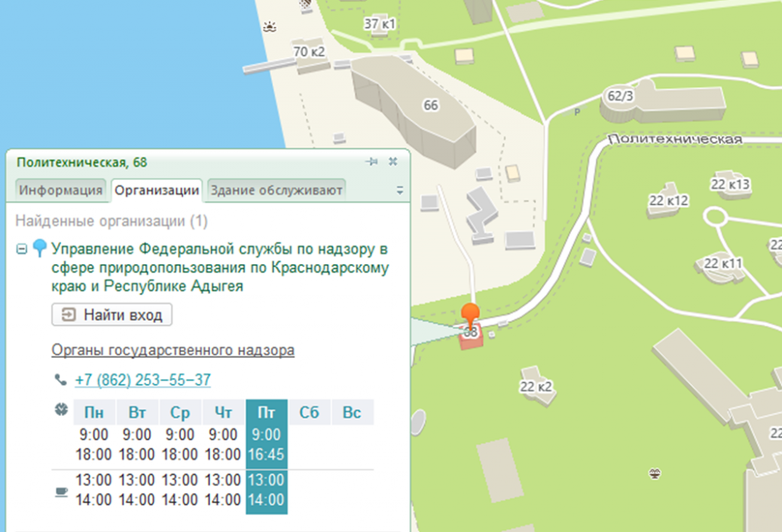
Task: Click the beach sun icon near the shore
Action: 268,28
